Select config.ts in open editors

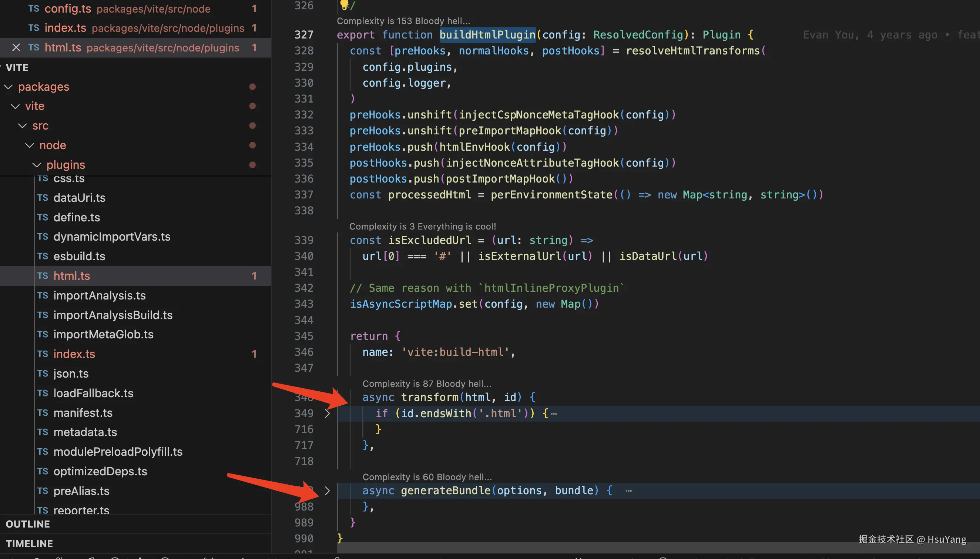click(x=68, y=9)
